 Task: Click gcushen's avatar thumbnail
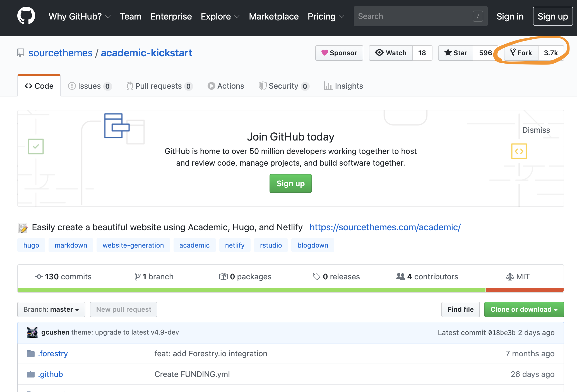(x=32, y=332)
